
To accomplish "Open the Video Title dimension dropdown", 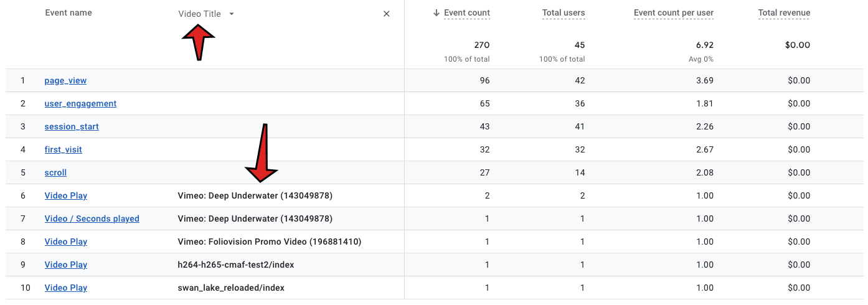I will (206, 14).
